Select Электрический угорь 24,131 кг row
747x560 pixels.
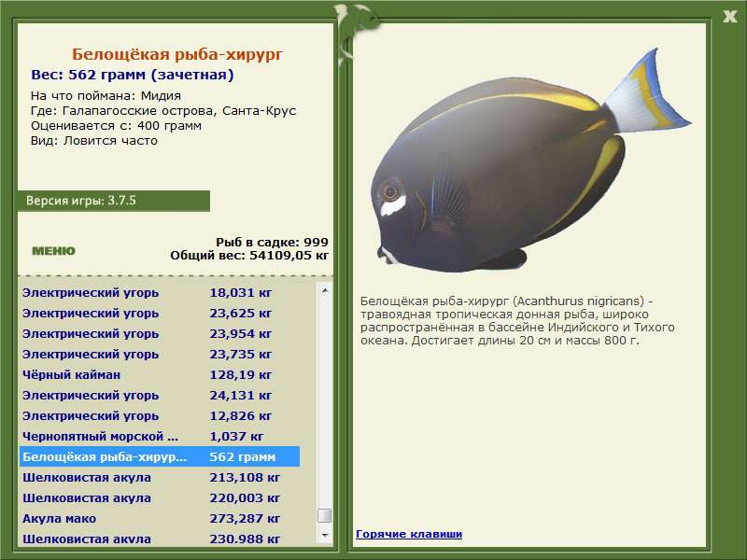pos(160,395)
